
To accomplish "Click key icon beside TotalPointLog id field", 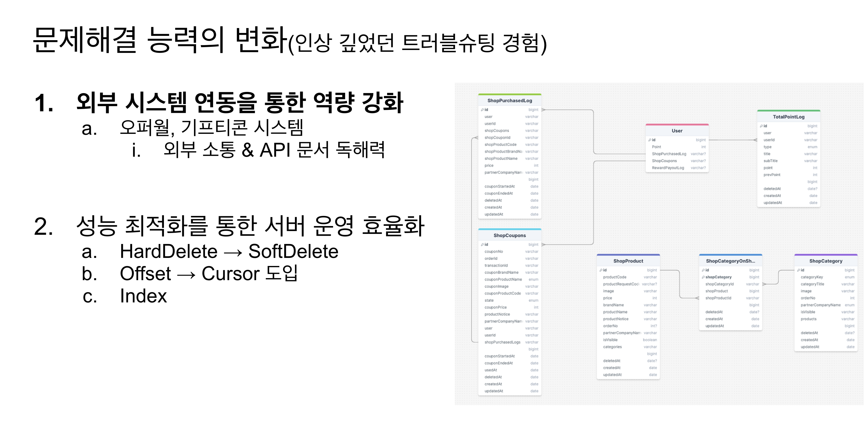I will [761, 126].
